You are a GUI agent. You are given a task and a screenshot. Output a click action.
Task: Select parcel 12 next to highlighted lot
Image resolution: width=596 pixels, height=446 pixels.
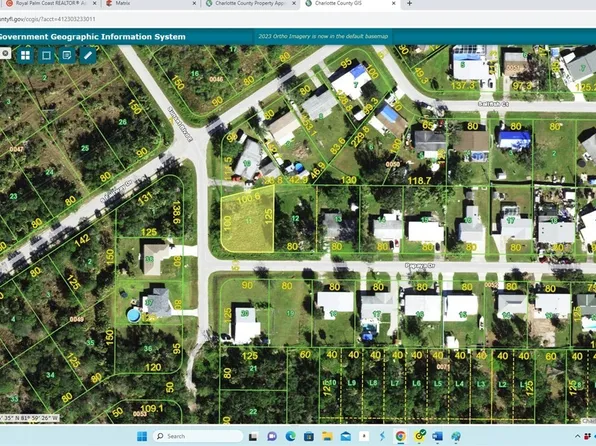[295, 219]
